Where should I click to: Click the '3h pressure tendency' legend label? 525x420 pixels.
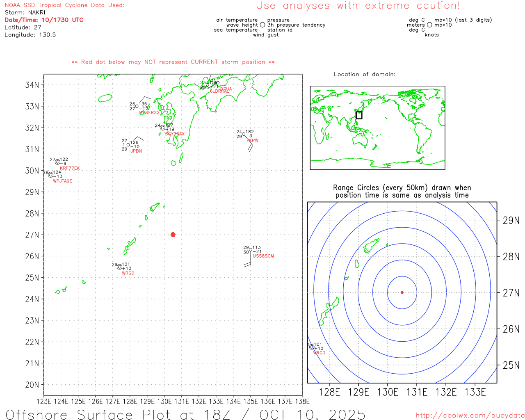tap(296, 25)
